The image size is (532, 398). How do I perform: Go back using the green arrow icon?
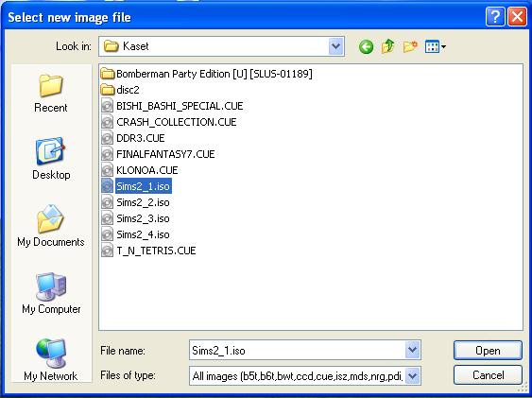click(x=366, y=46)
